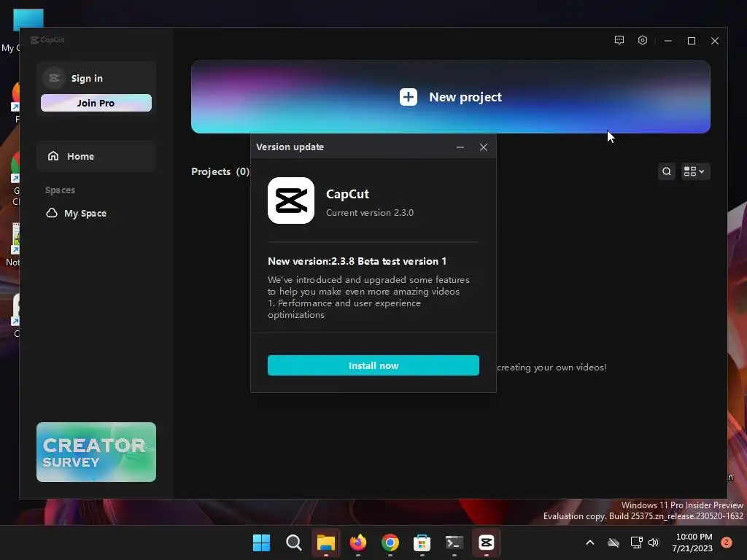Open the feedback message icon in CapCut title bar
Screen dimensions: 747x560
(619, 41)
